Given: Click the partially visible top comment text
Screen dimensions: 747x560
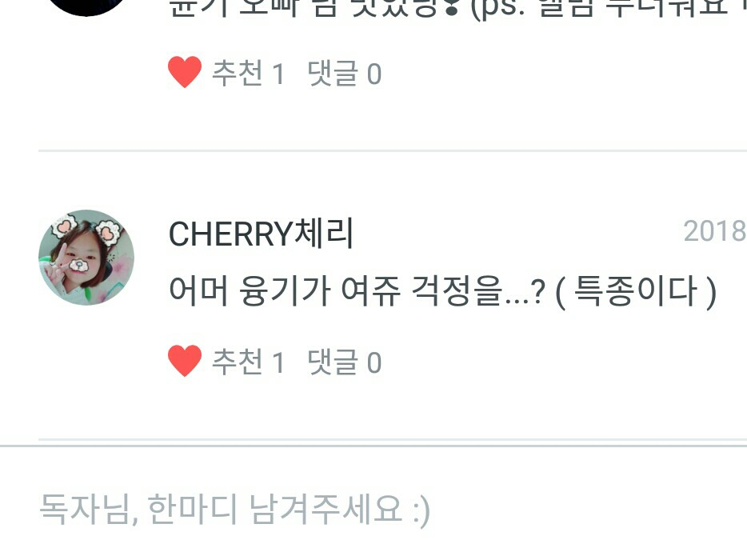Looking at the screenshot, I should 457,9.
